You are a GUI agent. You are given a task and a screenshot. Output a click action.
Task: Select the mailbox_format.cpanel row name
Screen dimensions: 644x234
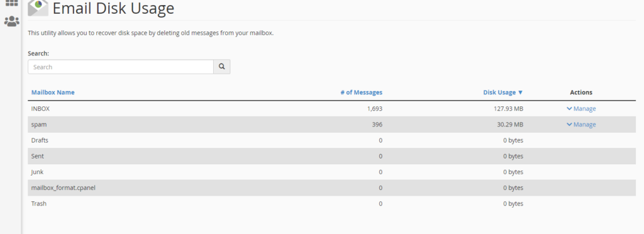pos(64,187)
